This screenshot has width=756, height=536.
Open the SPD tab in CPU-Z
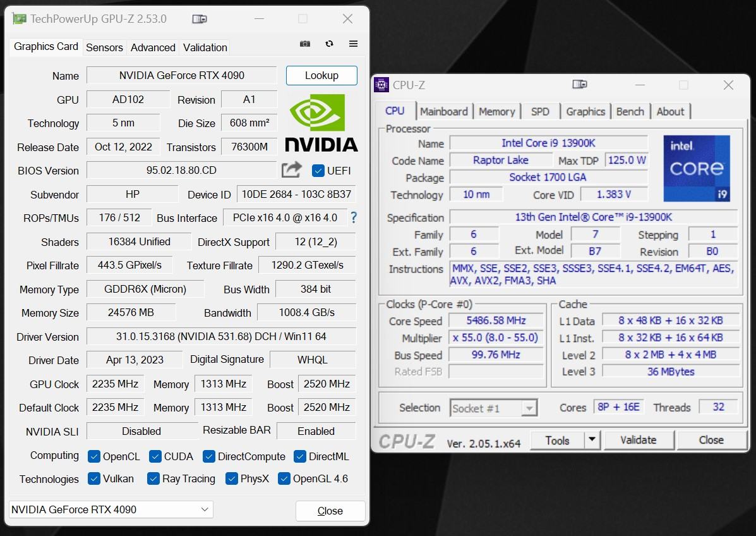coord(540,111)
